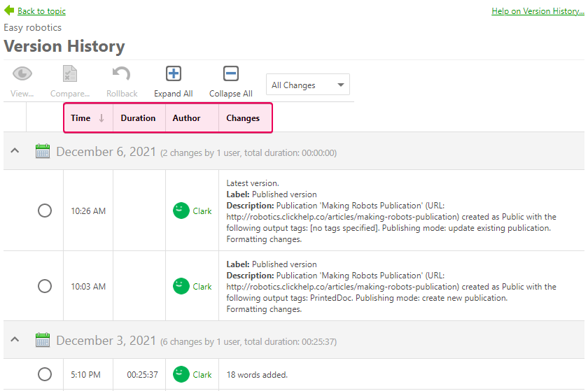Click the Author column header
Screen dimensions: 588x391
click(187, 118)
